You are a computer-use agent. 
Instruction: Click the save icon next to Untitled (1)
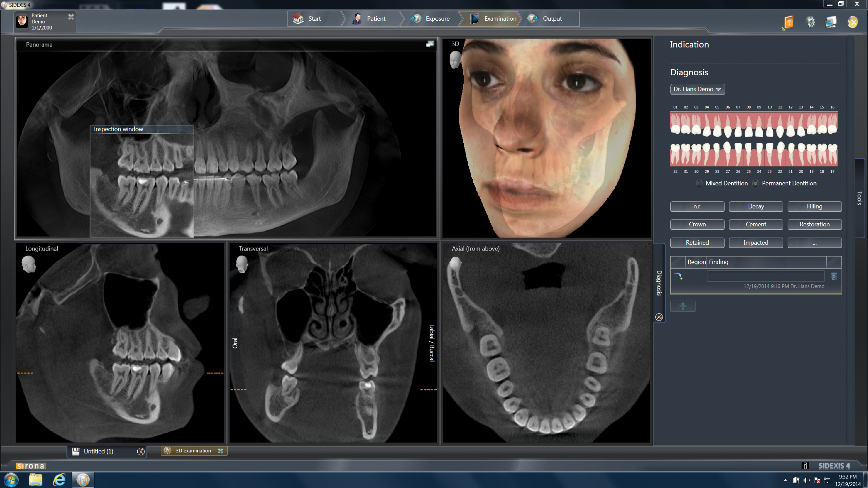tap(76, 451)
